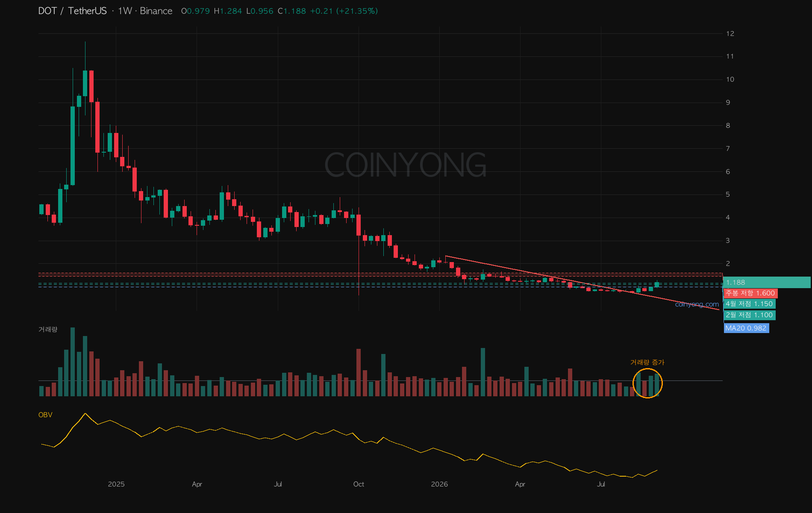
Task: Click the 주봉 저항 1.600 red label
Action: click(x=750, y=293)
